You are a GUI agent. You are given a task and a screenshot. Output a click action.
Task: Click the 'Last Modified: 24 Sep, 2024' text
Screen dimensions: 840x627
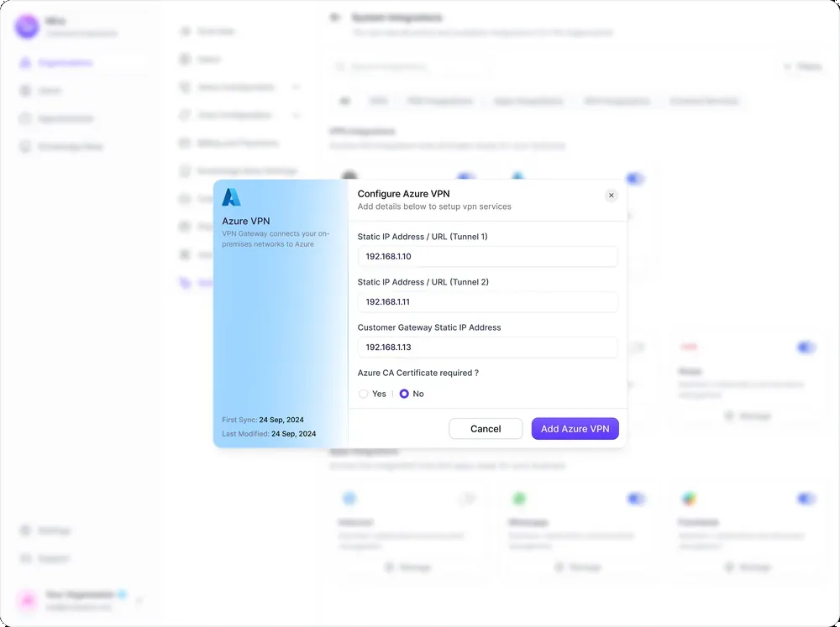pos(269,434)
